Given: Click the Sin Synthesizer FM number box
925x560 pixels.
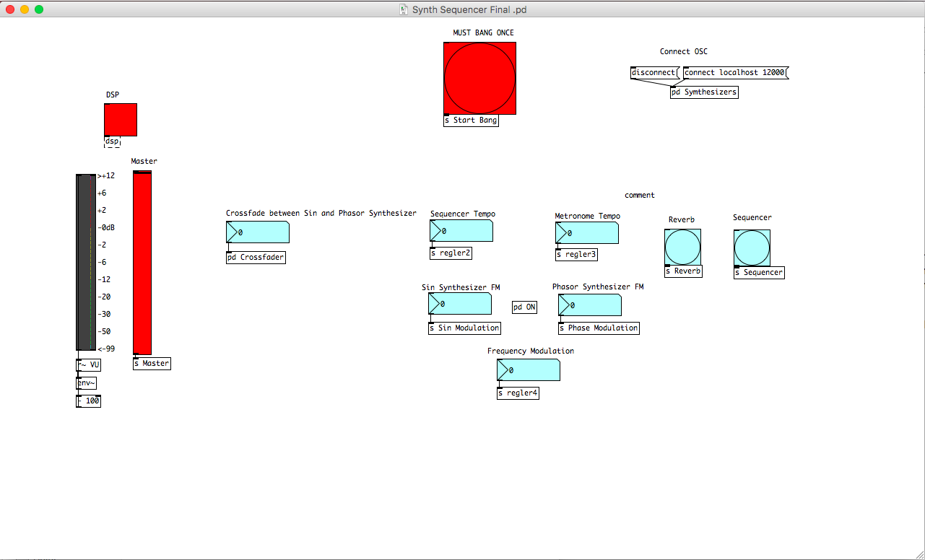Looking at the screenshot, I should click(460, 304).
